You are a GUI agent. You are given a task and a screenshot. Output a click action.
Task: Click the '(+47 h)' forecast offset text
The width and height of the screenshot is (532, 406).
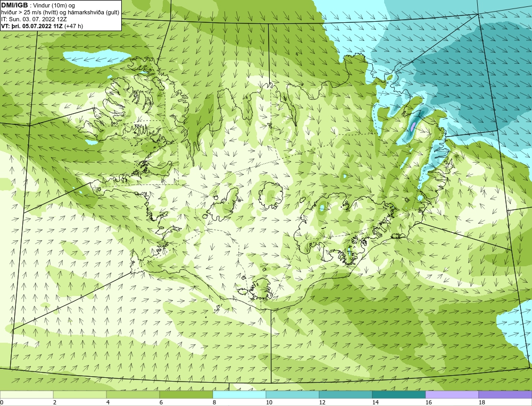click(x=73, y=26)
